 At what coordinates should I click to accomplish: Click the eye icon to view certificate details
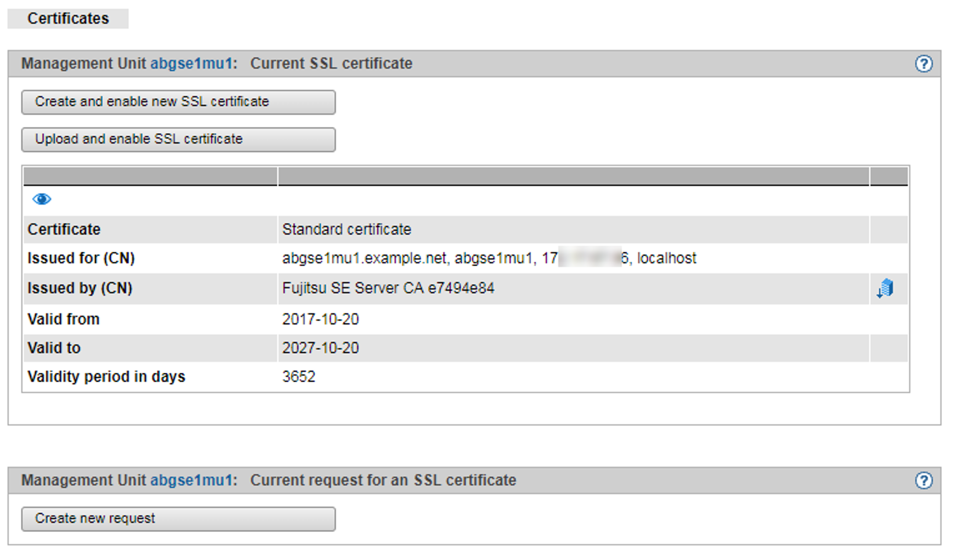click(x=42, y=199)
